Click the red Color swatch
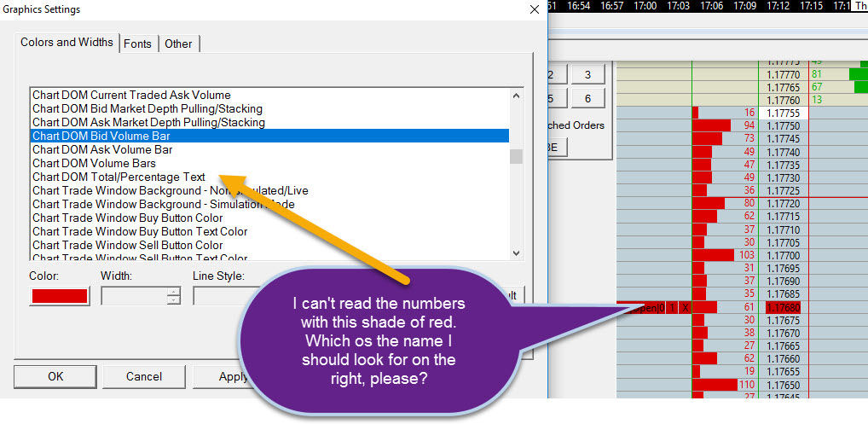Image resolution: width=868 pixels, height=424 pixels. pos(59,296)
